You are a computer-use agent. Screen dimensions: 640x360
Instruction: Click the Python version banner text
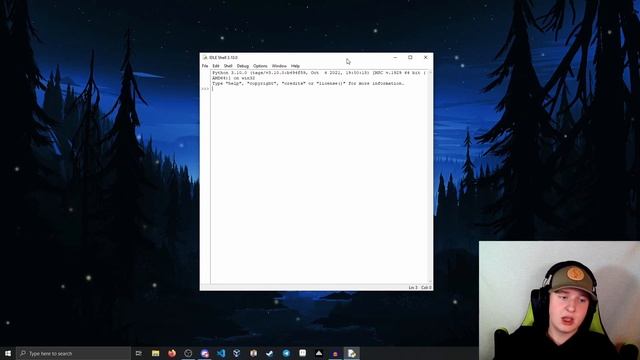(319, 75)
